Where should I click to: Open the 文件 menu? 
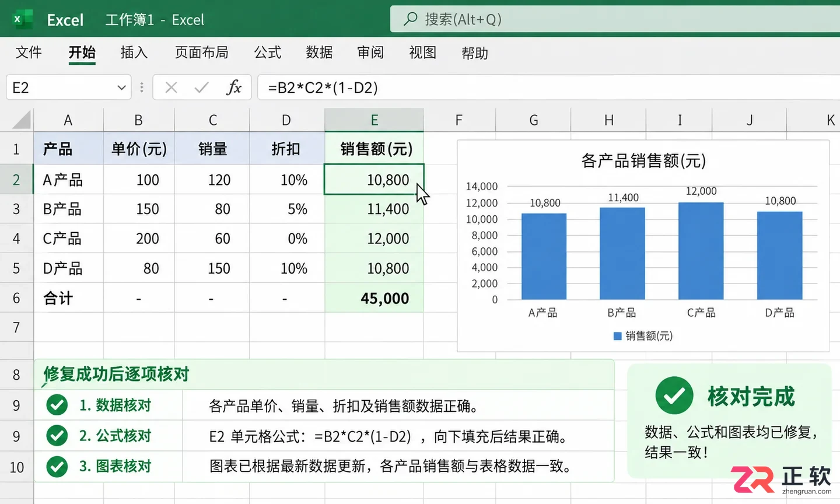click(29, 52)
